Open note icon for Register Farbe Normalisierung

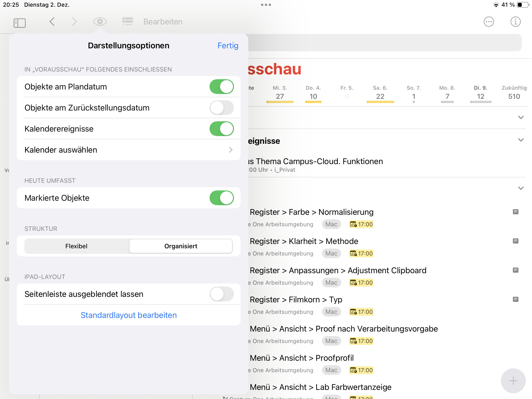point(515,212)
